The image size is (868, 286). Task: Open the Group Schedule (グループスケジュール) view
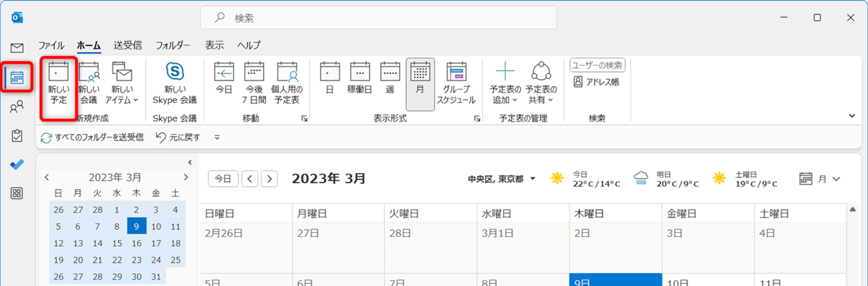[456, 83]
